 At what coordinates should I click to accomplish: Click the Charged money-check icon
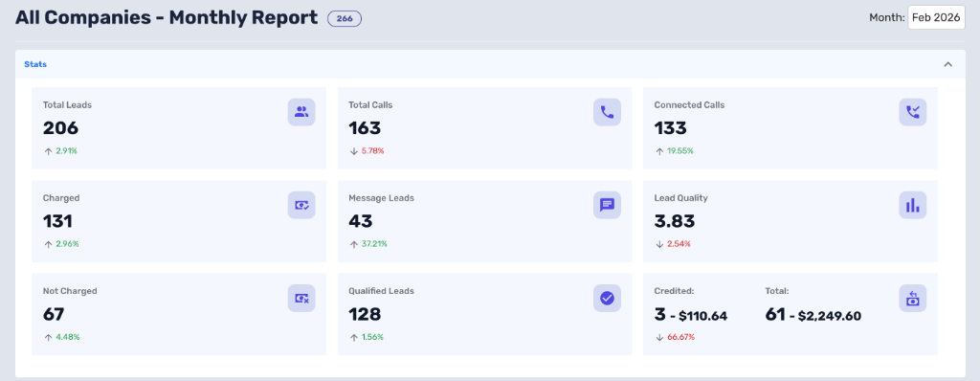pos(301,205)
